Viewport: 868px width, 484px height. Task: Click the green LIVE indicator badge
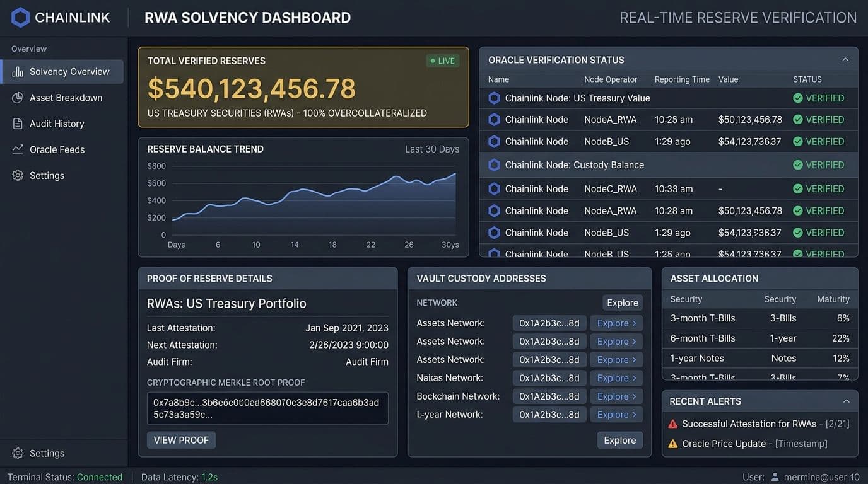[442, 61]
